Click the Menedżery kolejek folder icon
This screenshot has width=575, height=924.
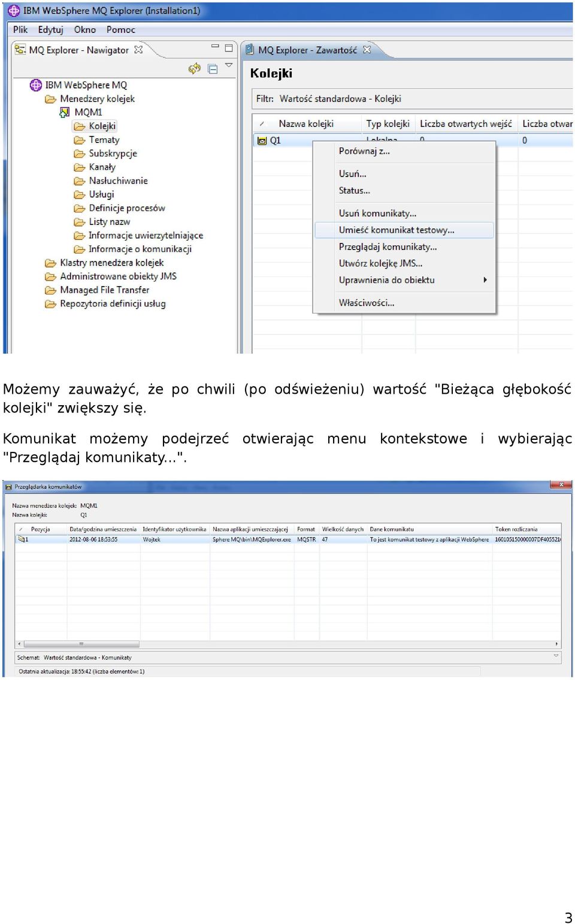pos(51,99)
